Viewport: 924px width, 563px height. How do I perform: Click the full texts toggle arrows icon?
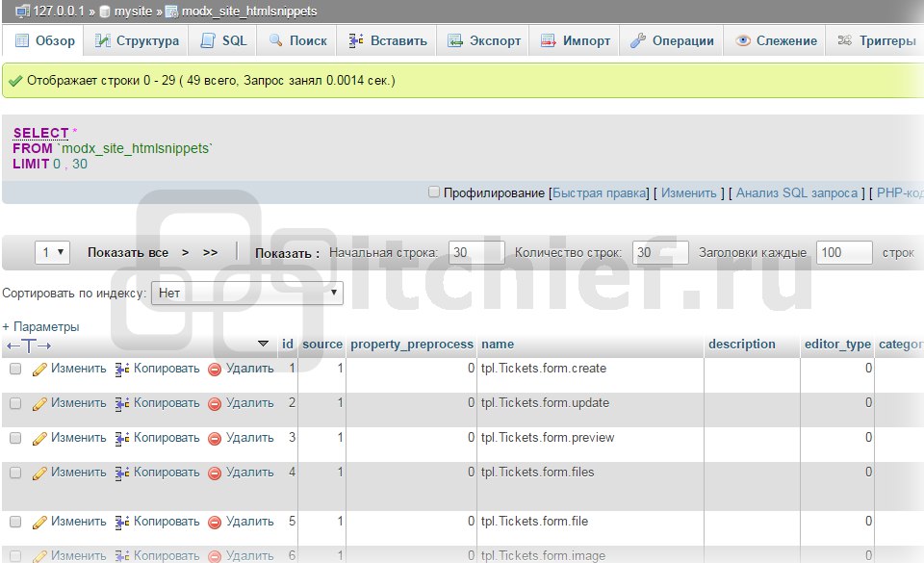[x=28, y=345]
